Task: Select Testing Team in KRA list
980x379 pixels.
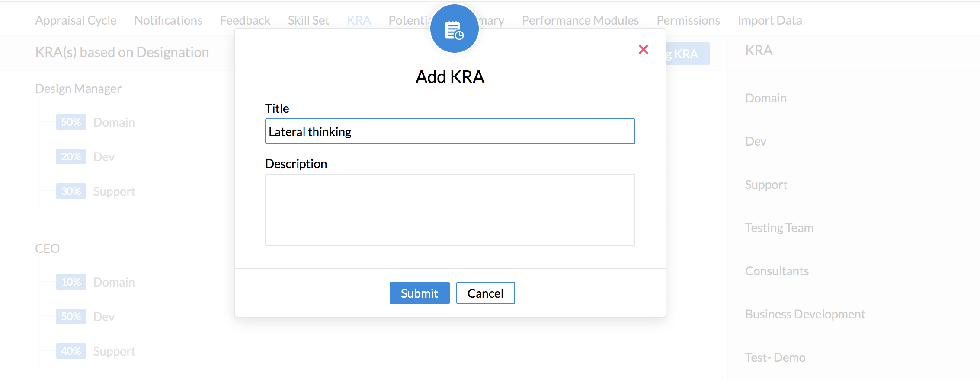Action: pyautogui.click(x=779, y=228)
